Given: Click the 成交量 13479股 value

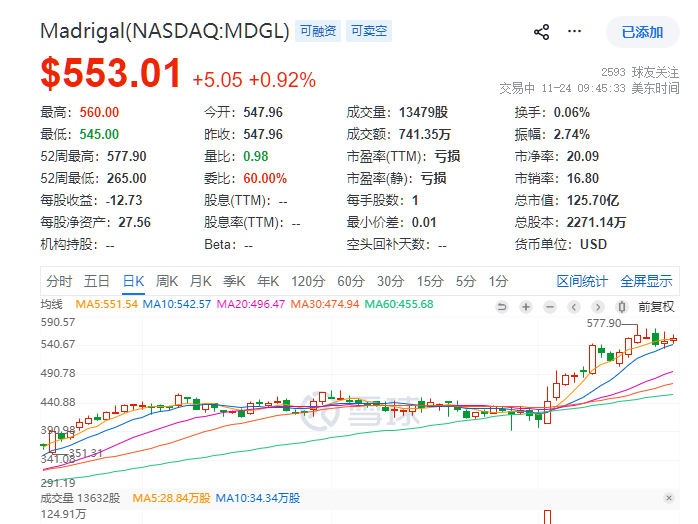Looking at the screenshot, I should (423, 112).
